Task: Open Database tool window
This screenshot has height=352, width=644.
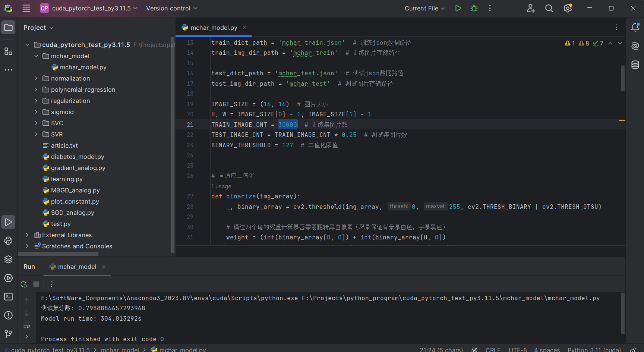Action: pyautogui.click(x=635, y=65)
